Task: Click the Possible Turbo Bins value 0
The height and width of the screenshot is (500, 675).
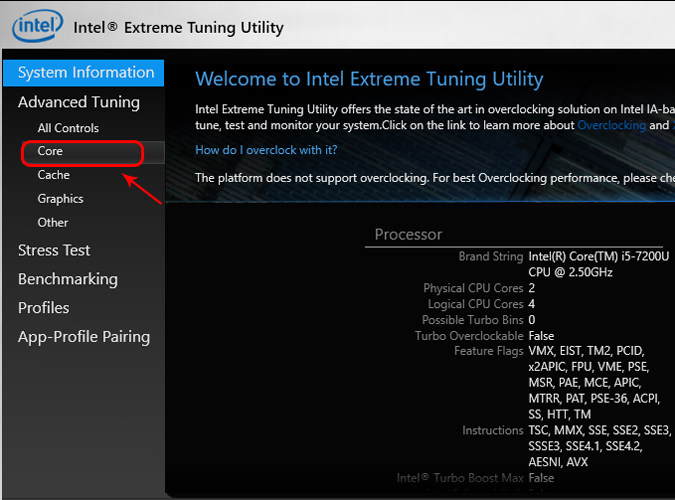Action: click(532, 320)
